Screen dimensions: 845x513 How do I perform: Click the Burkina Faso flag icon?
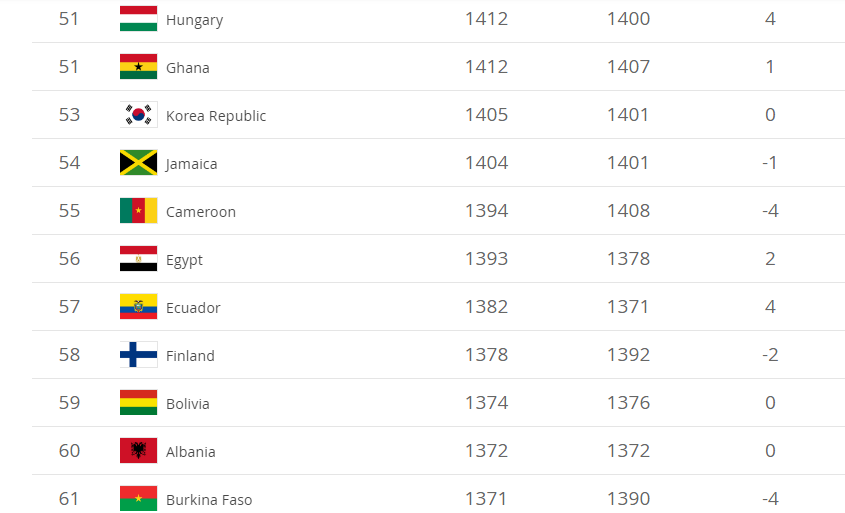pos(138,498)
